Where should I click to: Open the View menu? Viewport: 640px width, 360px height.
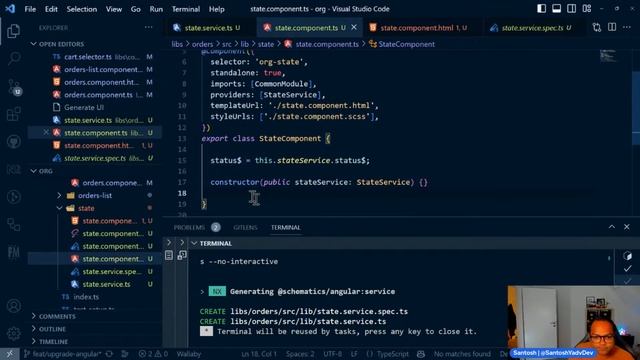tap(114, 9)
